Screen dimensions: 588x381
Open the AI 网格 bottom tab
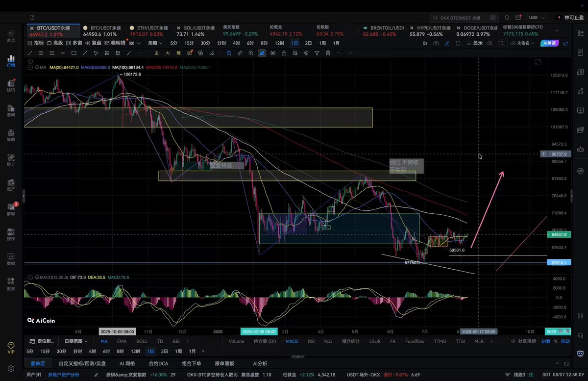[127, 364]
